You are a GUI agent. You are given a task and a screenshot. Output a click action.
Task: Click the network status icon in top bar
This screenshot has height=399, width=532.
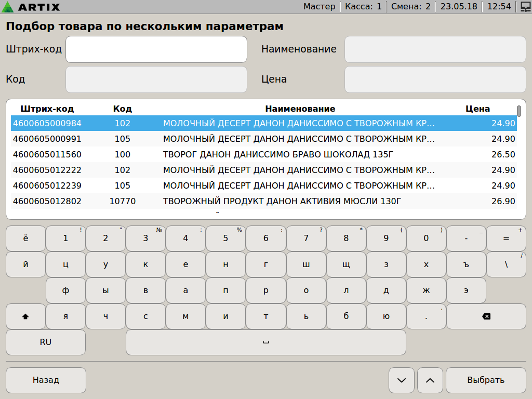coord(524,7)
